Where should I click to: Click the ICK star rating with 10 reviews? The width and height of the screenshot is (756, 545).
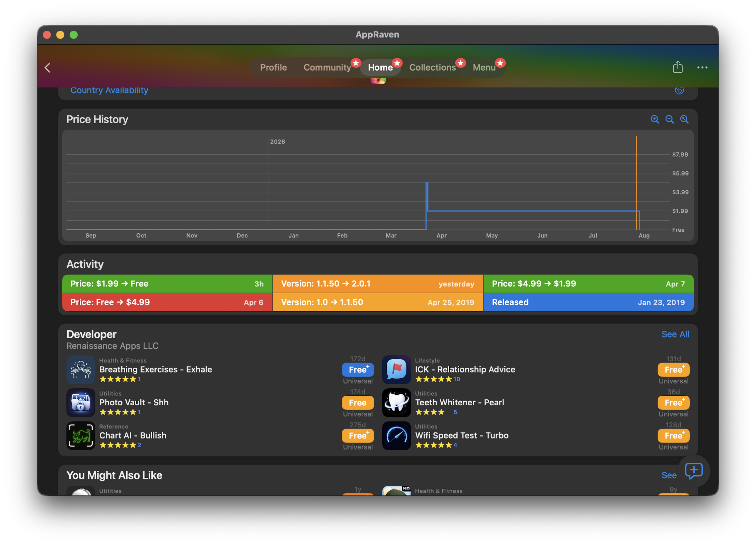tap(437, 379)
